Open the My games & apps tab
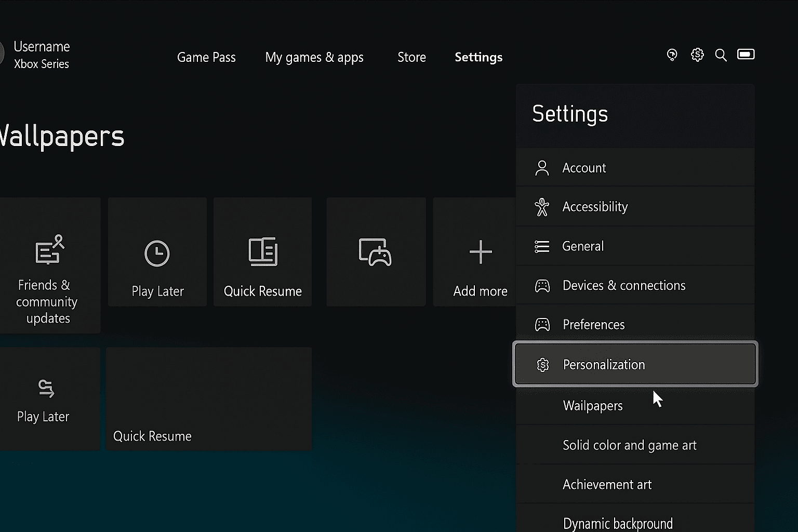 [314, 57]
